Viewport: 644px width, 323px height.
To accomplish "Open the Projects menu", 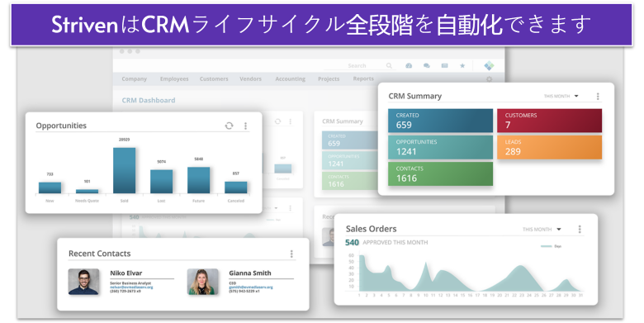I will (x=329, y=79).
